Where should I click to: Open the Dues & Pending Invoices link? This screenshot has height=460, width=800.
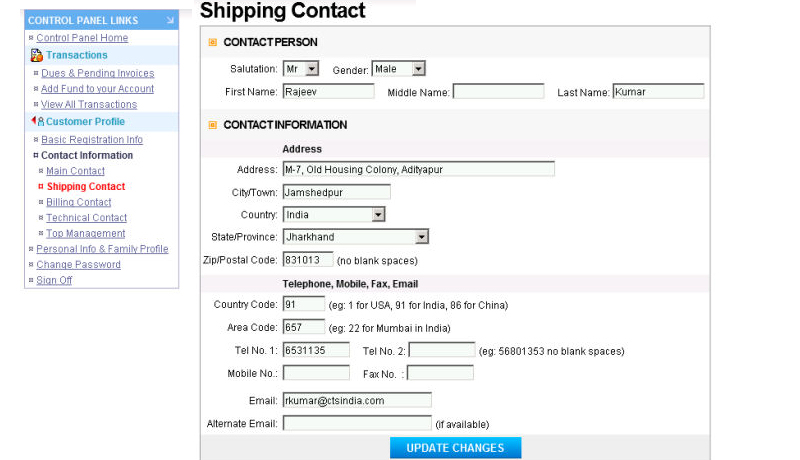click(x=97, y=73)
